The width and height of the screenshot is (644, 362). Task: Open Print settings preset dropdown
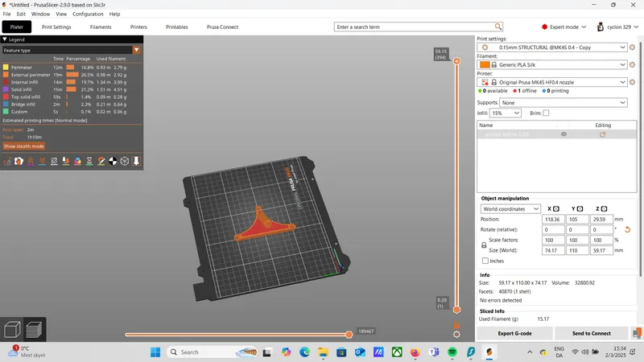pos(552,47)
